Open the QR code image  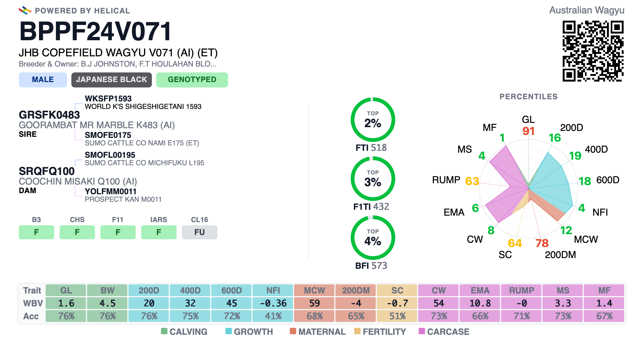coord(593,51)
